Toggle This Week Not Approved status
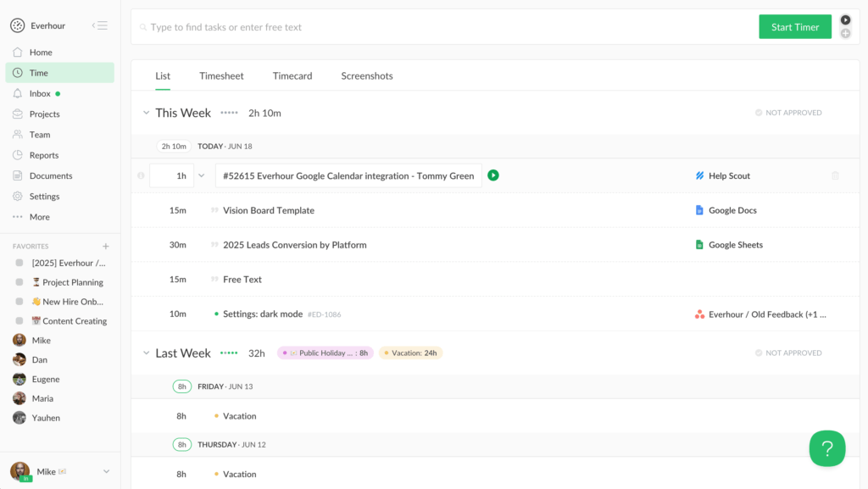 (x=788, y=113)
